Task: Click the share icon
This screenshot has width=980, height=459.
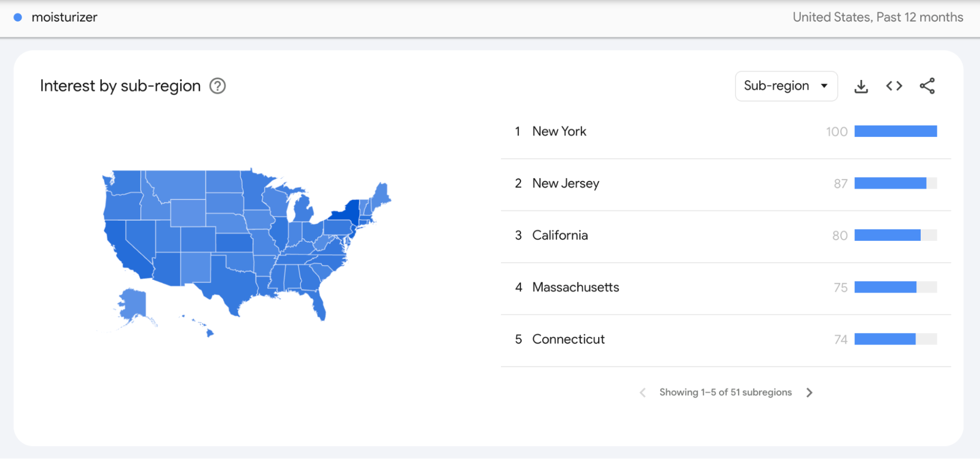Action: click(927, 85)
